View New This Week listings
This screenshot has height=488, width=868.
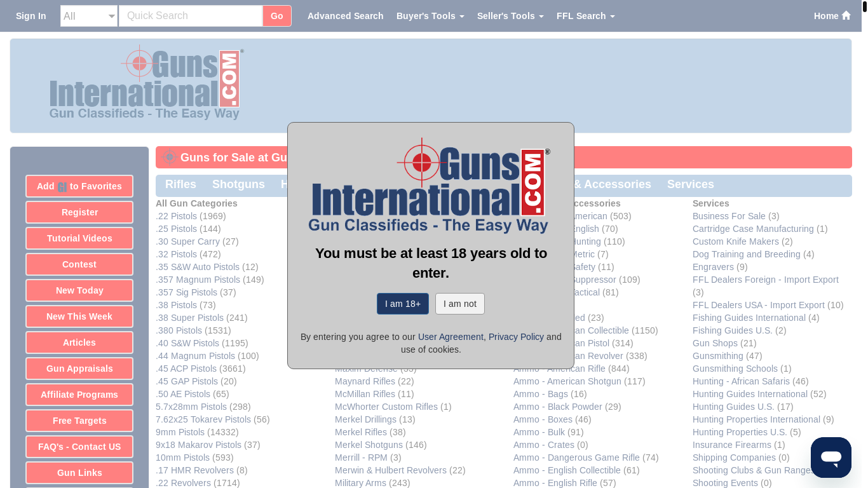tap(79, 316)
